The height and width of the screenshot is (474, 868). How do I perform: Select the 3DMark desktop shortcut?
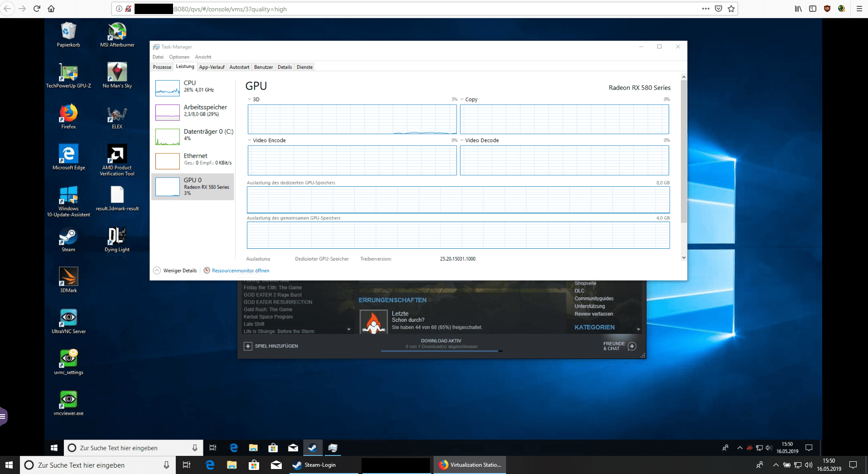68,280
